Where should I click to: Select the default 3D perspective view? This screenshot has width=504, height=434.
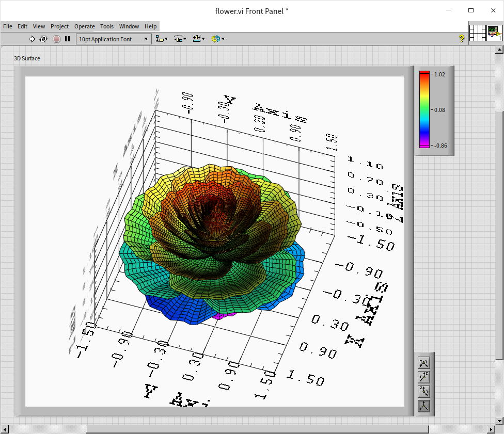click(x=423, y=406)
